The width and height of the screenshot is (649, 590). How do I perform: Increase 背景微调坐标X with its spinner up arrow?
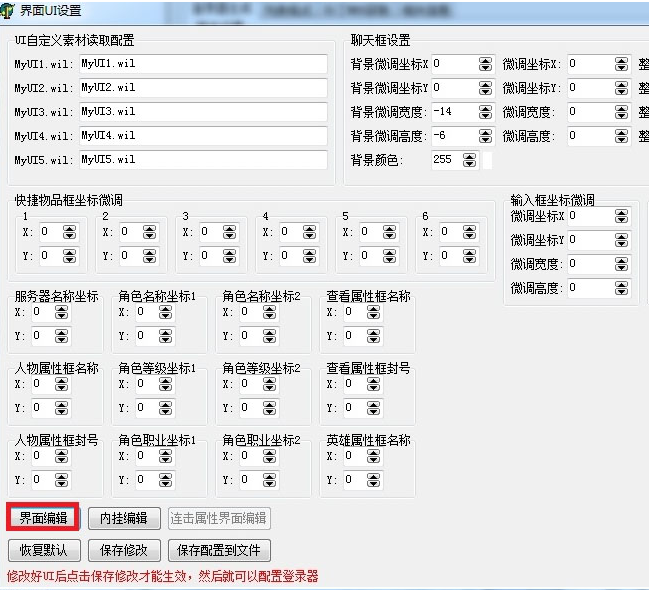click(x=485, y=59)
